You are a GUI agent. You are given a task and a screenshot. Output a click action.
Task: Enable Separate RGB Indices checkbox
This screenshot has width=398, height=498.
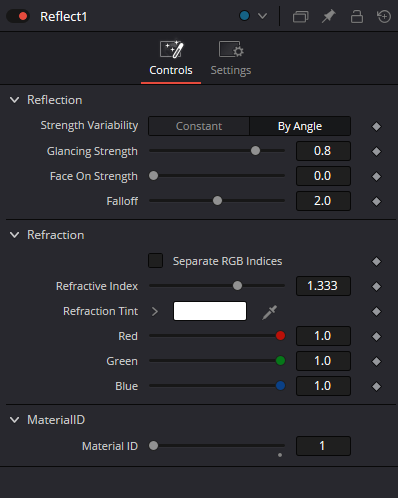coord(156,261)
